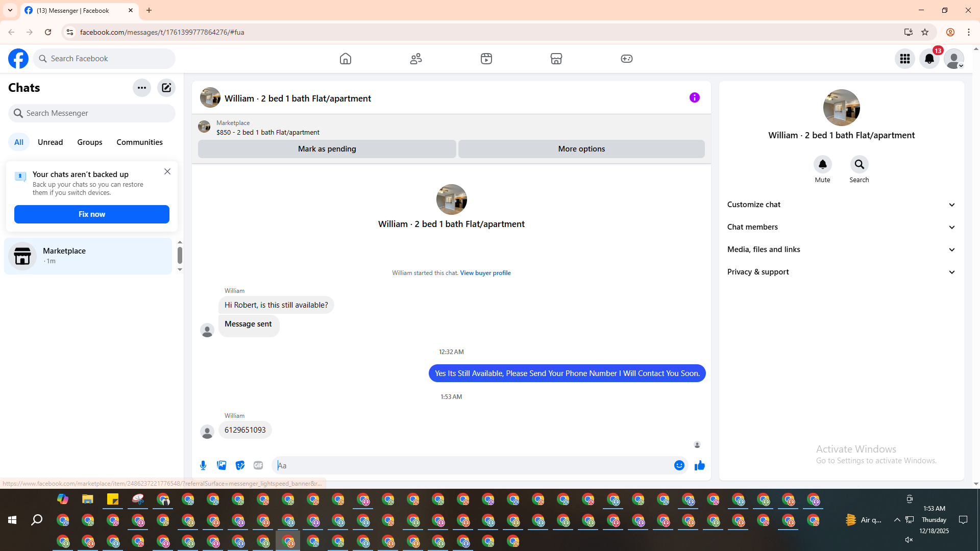Dismiss the chats backup notice
Screen dimensions: 980x551
point(167,172)
